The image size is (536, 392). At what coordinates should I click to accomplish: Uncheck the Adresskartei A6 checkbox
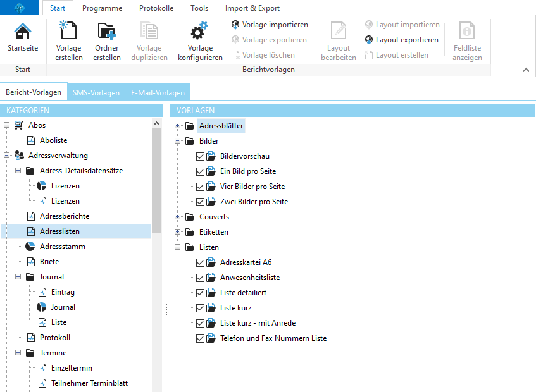tap(201, 262)
